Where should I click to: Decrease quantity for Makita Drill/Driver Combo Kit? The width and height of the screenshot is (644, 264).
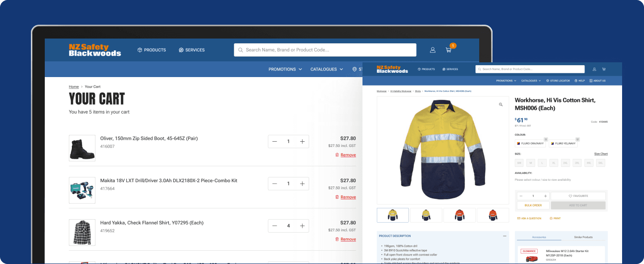(x=275, y=184)
